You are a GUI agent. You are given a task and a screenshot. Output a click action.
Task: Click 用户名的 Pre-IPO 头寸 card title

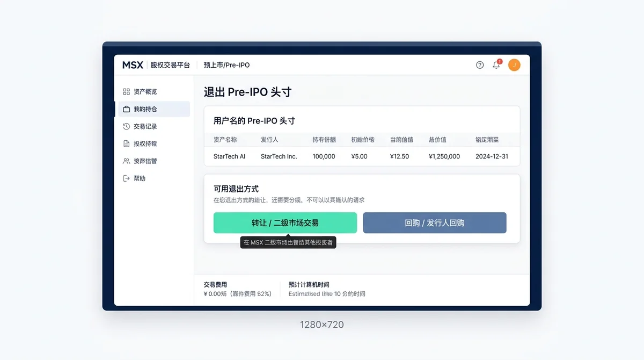click(254, 121)
